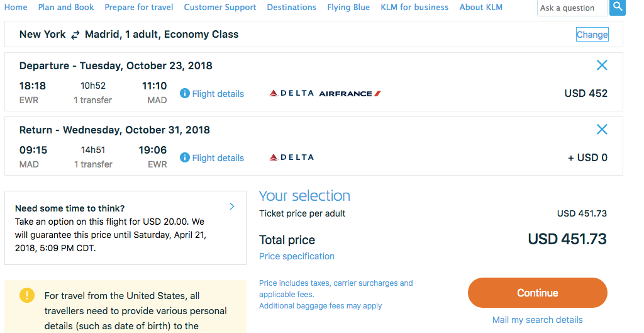The image size is (644, 333).
Task: Remove the return flight with X icon
Action: tap(602, 129)
